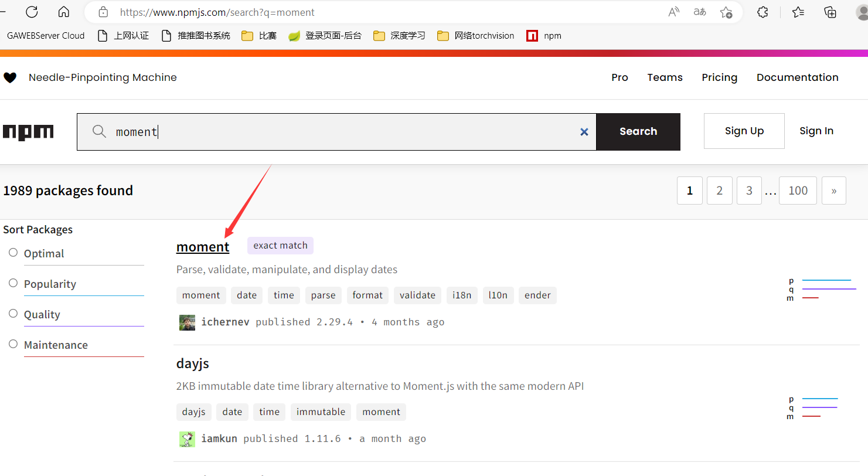The width and height of the screenshot is (868, 476).
Task: Open the moment package link
Action: pyautogui.click(x=203, y=247)
